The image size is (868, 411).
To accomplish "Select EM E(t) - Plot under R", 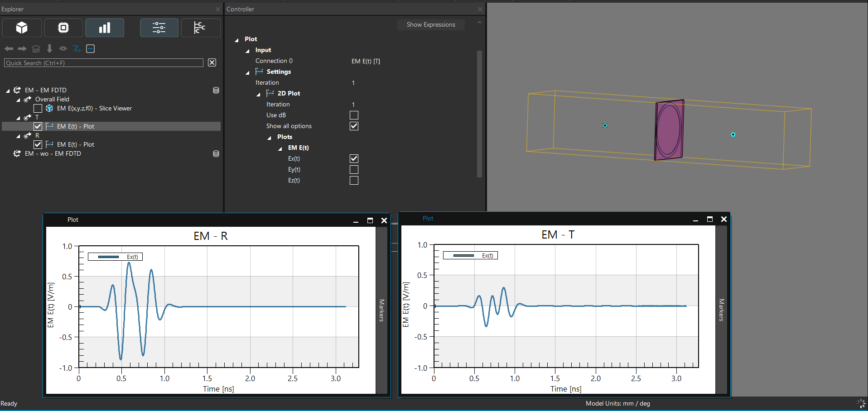I will pyautogui.click(x=75, y=145).
